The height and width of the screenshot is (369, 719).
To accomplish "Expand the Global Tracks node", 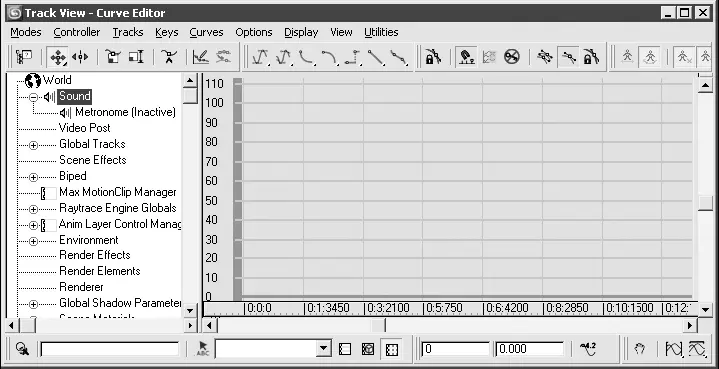I will [33, 145].
